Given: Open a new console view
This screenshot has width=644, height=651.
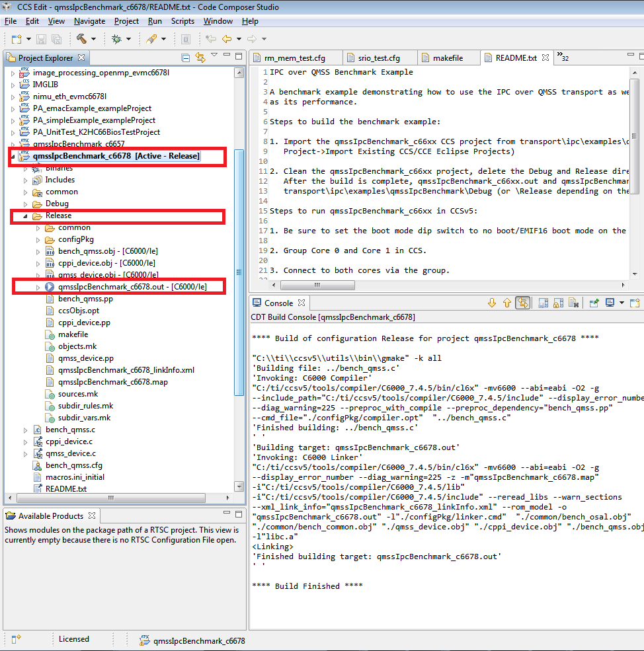Looking at the screenshot, I should click(635, 303).
